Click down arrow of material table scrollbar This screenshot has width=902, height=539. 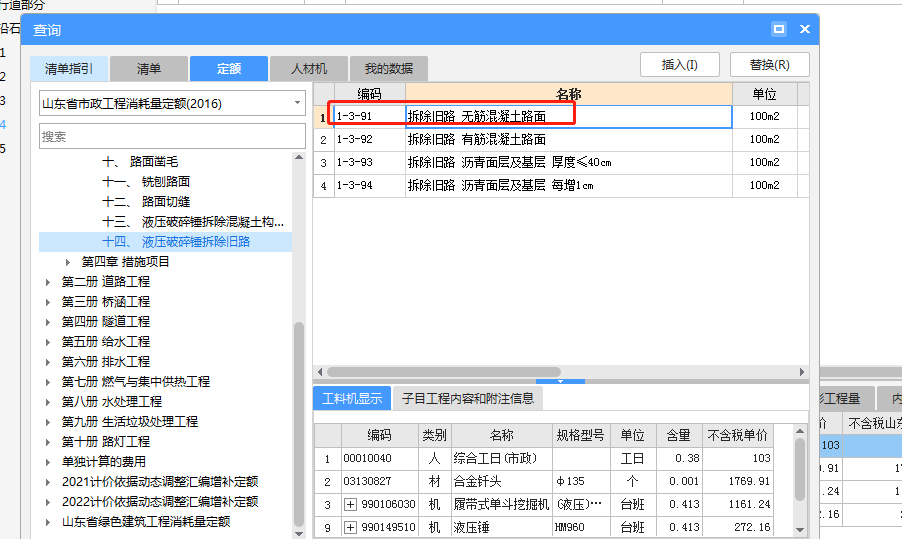pyautogui.click(x=800, y=530)
